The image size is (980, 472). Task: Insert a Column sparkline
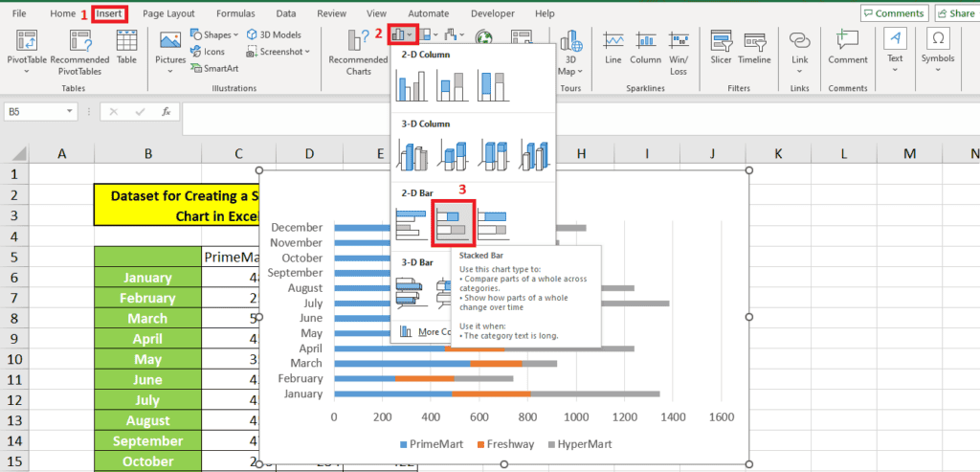pos(646,48)
